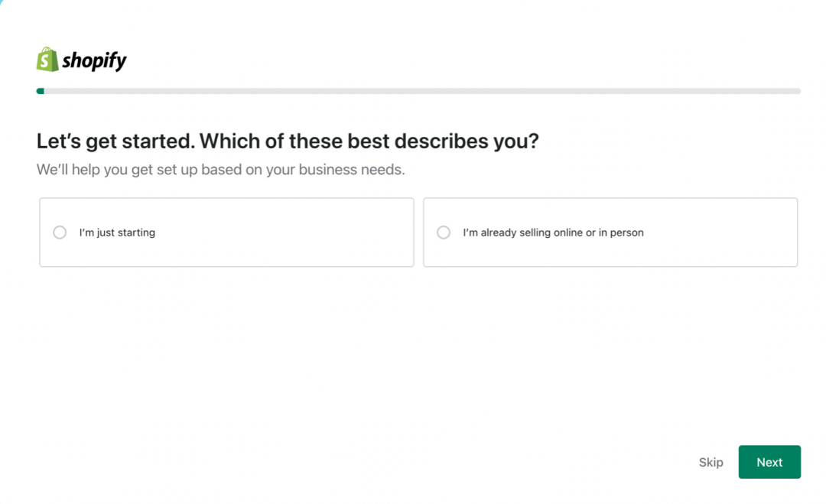Screen dimensions: 826x504
Task: Click the gray middle of the progress bar
Action: click(x=418, y=91)
